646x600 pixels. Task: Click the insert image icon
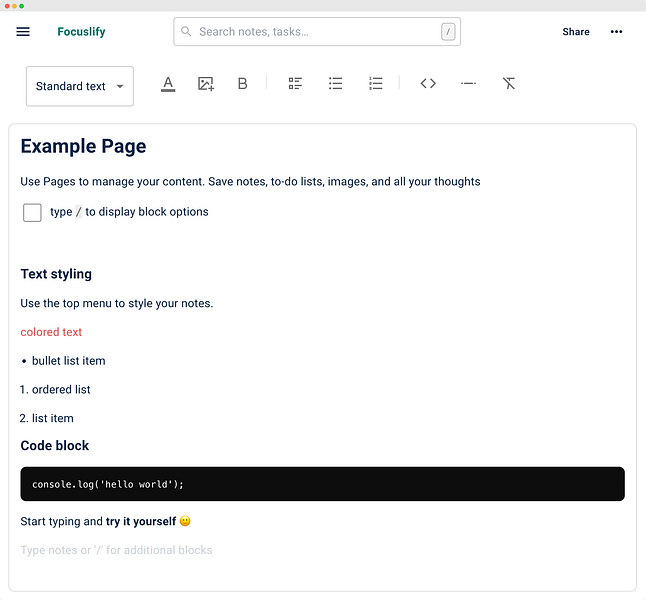pyautogui.click(x=206, y=84)
